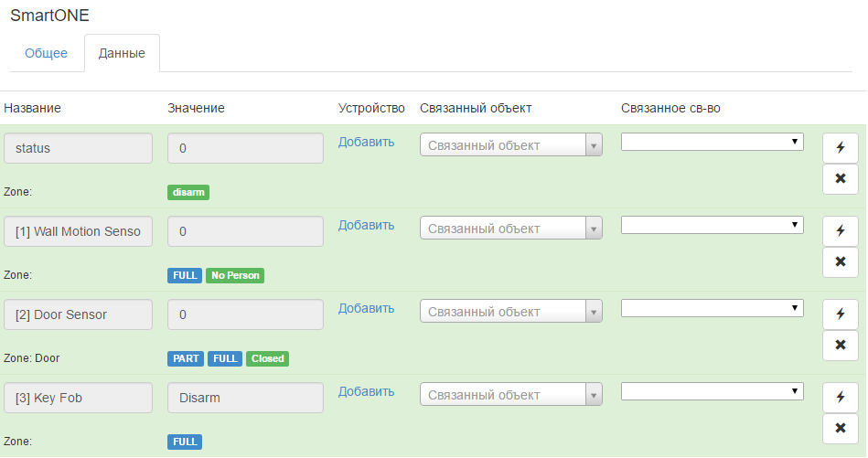Open linked object dropdown for status row
This screenshot has height=458, width=868.
[511, 145]
